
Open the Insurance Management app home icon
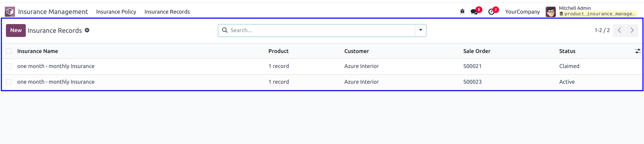[x=10, y=12]
